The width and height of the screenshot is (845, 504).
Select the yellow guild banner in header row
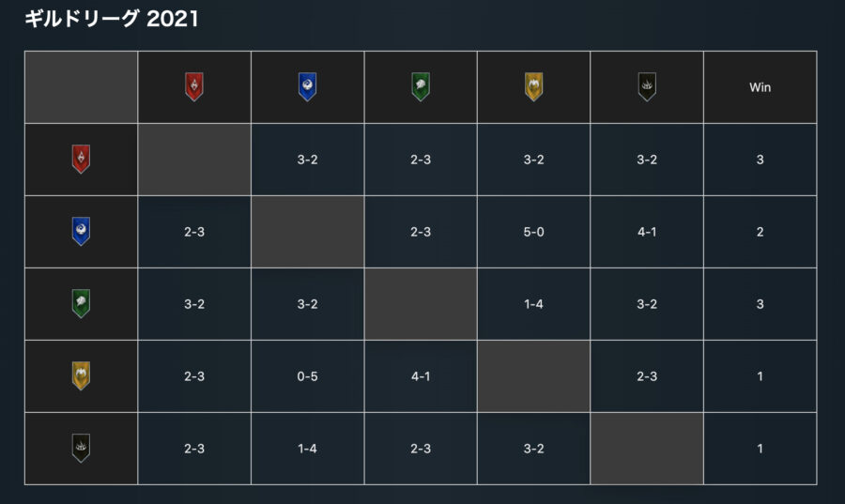click(533, 86)
